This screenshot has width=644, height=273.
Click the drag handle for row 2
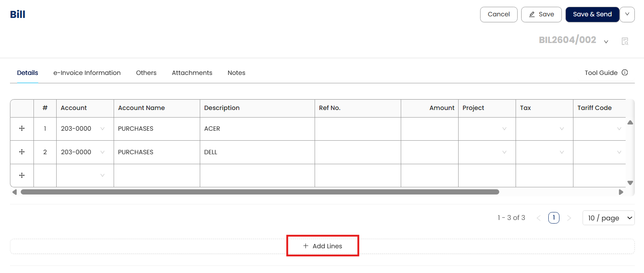[22, 152]
